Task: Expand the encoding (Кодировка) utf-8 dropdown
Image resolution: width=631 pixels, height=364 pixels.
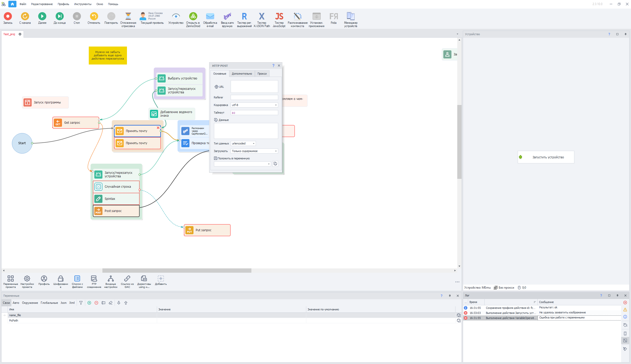Action: tap(276, 105)
